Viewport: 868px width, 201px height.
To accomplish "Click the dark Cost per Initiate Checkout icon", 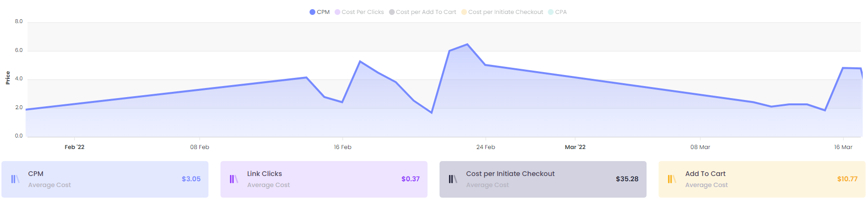I will (x=453, y=179).
